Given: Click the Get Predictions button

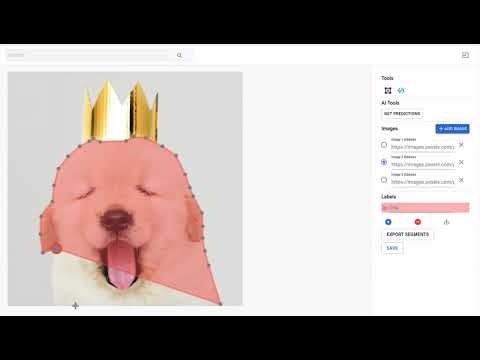Looking at the screenshot, I should pos(402,114).
